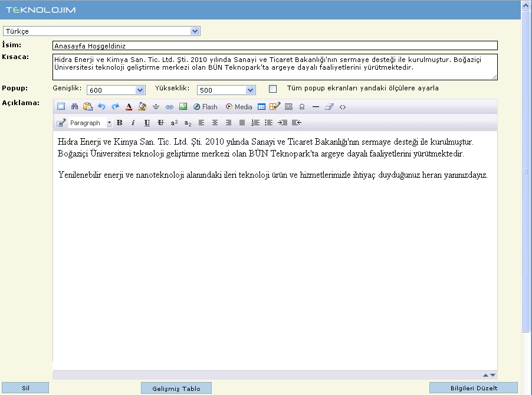The image size is (532, 395).
Task: Insert a bulleted list
Action: point(269,123)
